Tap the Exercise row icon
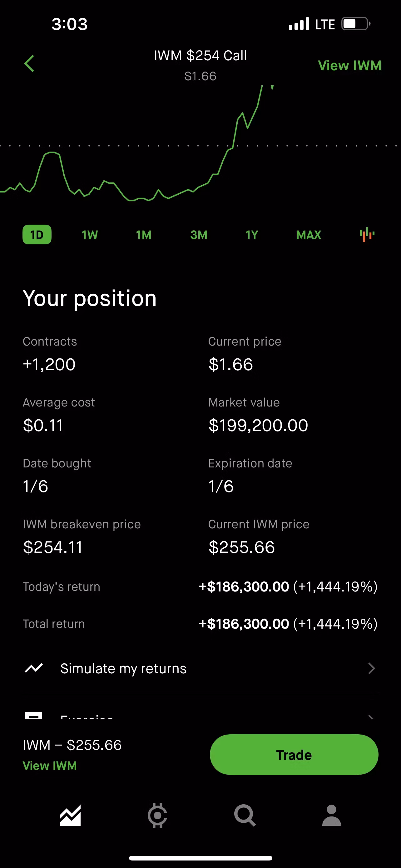 pyautogui.click(x=34, y=715)
